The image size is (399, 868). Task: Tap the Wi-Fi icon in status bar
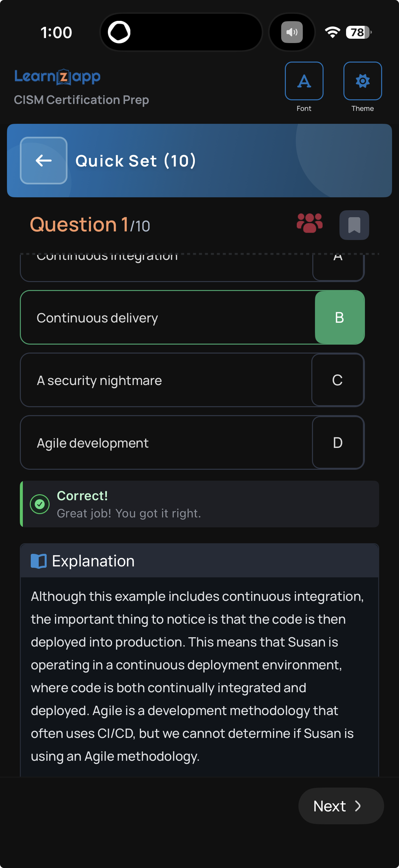pyautogui.click(x=333, y=32)
